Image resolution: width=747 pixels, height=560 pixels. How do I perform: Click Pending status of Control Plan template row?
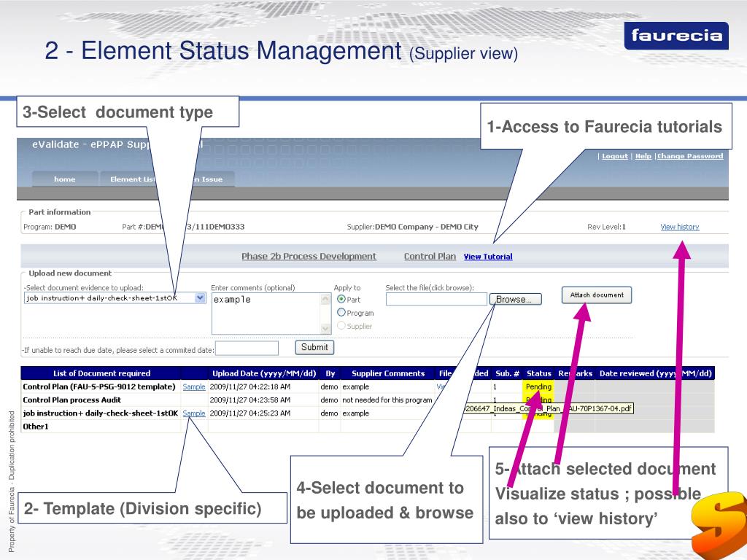538,386
